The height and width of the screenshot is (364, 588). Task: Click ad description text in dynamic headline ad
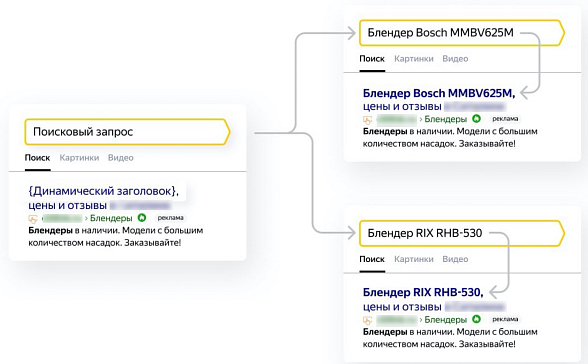[x=116, y=237]
